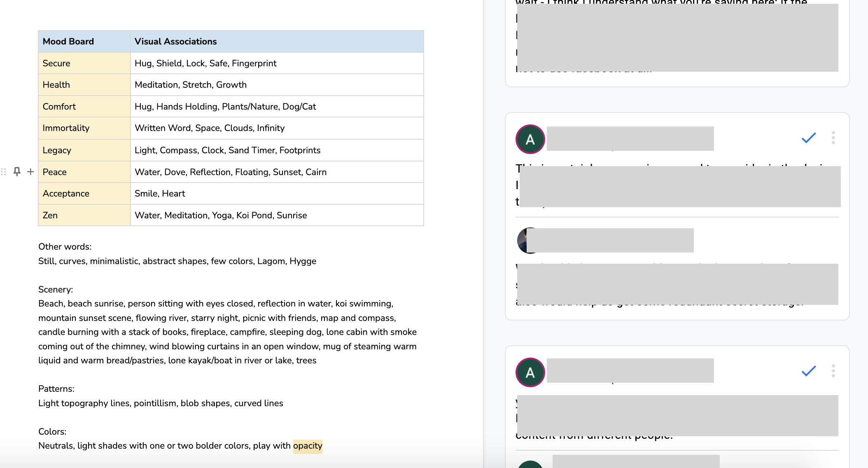Open the three-dot menu on the middle comment

[833, 138]
